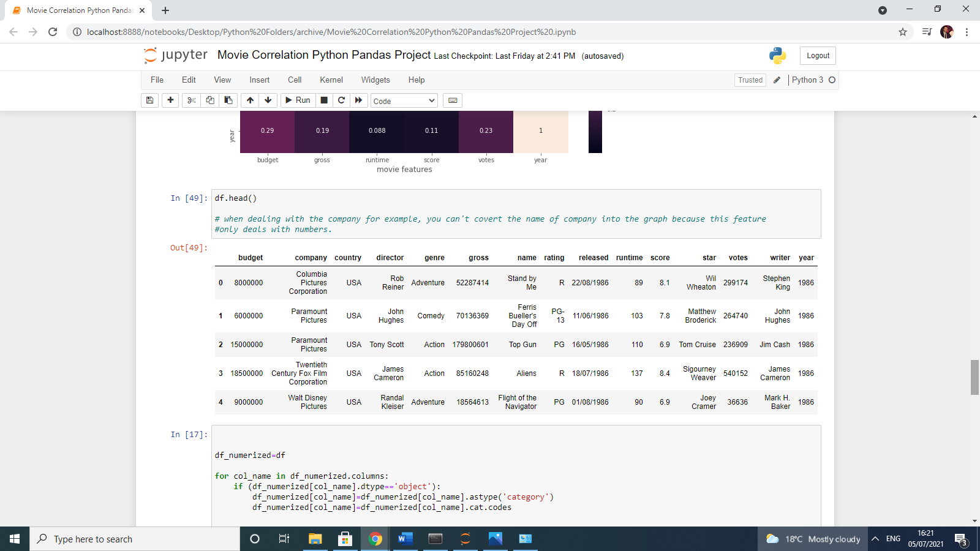980x551 pixels.
Task: Click the Python logo in the notebook header
Action: coord(777,55)
